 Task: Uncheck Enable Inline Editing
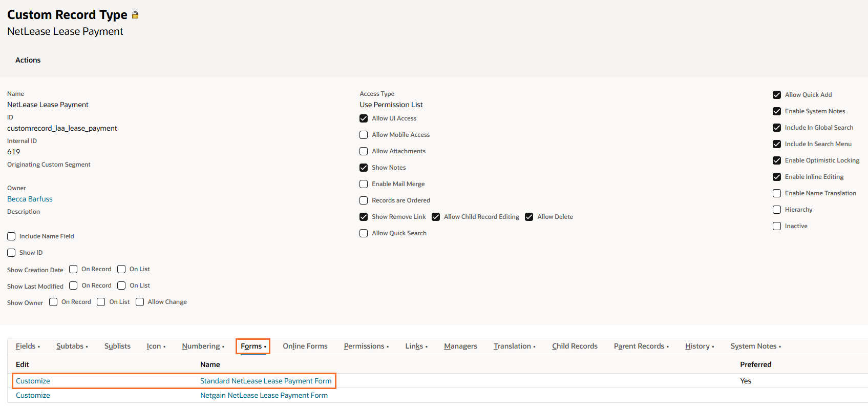[x=777, y=177]
